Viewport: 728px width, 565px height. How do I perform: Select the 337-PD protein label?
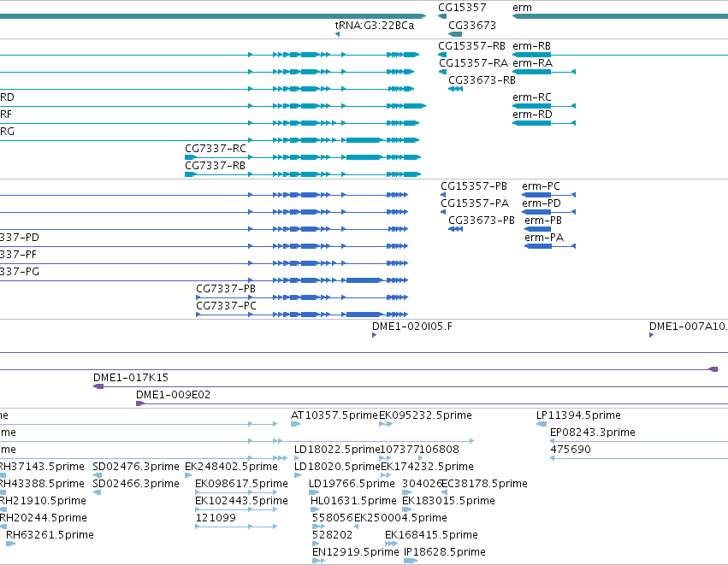tap(20, 238)
